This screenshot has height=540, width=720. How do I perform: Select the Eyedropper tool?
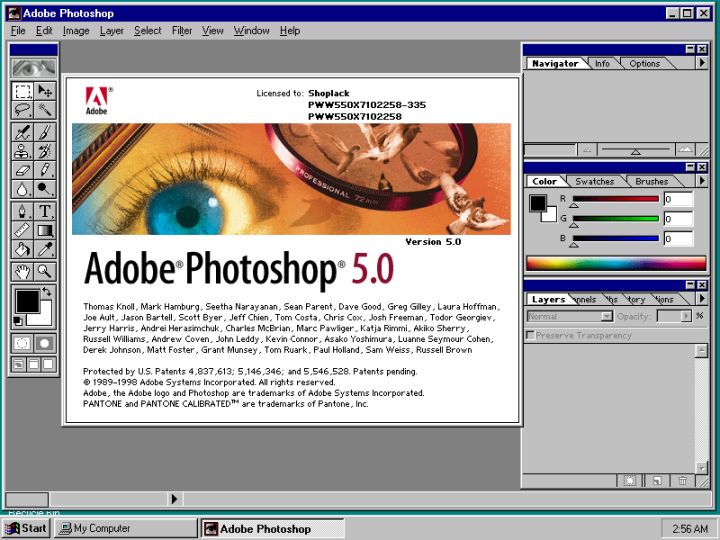(x=45, y=249)
